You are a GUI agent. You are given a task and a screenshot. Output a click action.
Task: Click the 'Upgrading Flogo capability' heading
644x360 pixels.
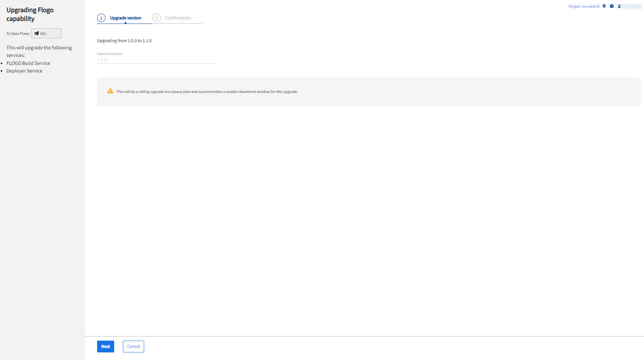30,14
